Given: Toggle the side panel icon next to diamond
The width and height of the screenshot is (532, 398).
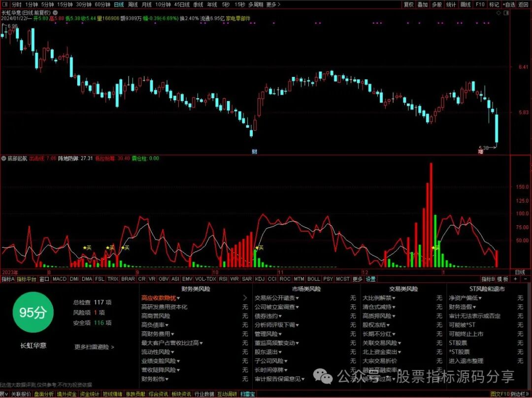Looking at the screenshot, I should pyautogui.click(x=506, y=13).
